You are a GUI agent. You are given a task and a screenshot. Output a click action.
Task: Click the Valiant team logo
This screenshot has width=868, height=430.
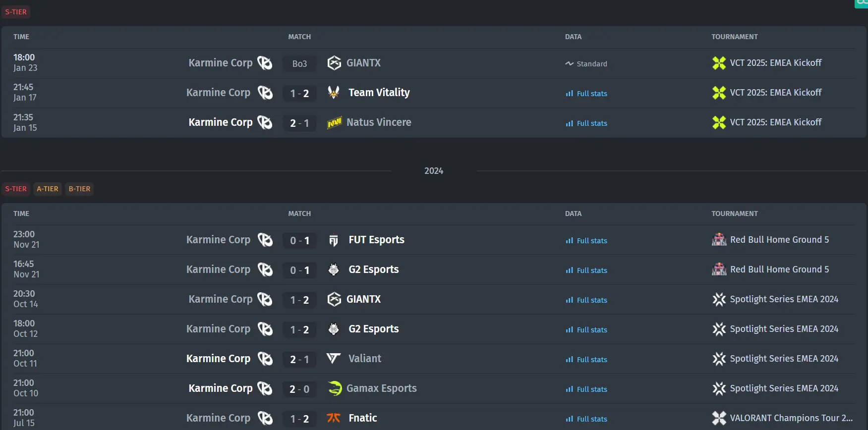click(334, 358)
